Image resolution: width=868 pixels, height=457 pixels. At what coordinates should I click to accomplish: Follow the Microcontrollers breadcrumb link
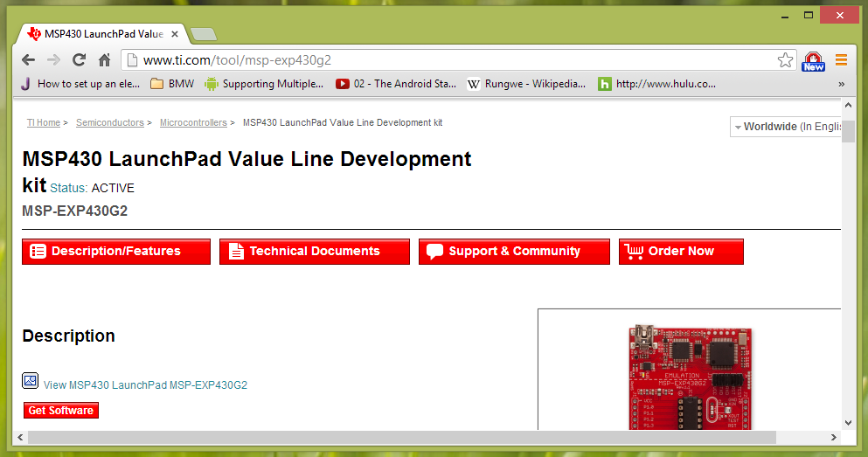point(193,123)
